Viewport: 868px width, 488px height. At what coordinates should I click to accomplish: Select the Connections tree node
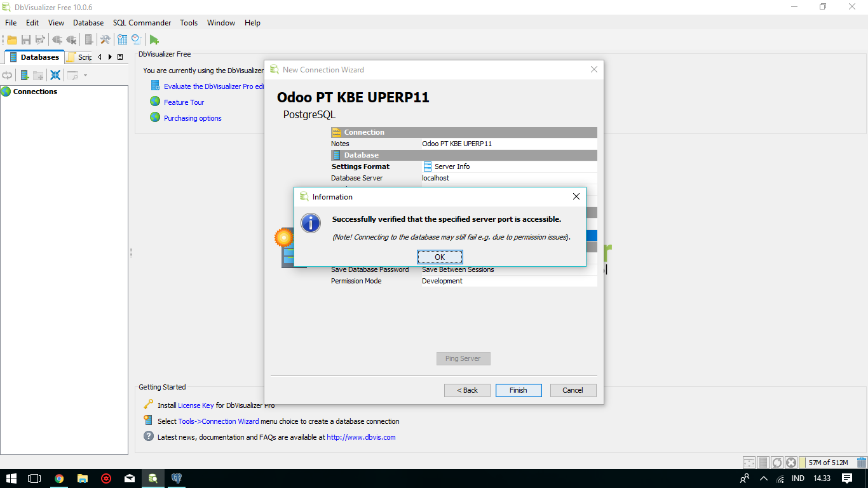[x=35, y=91]
